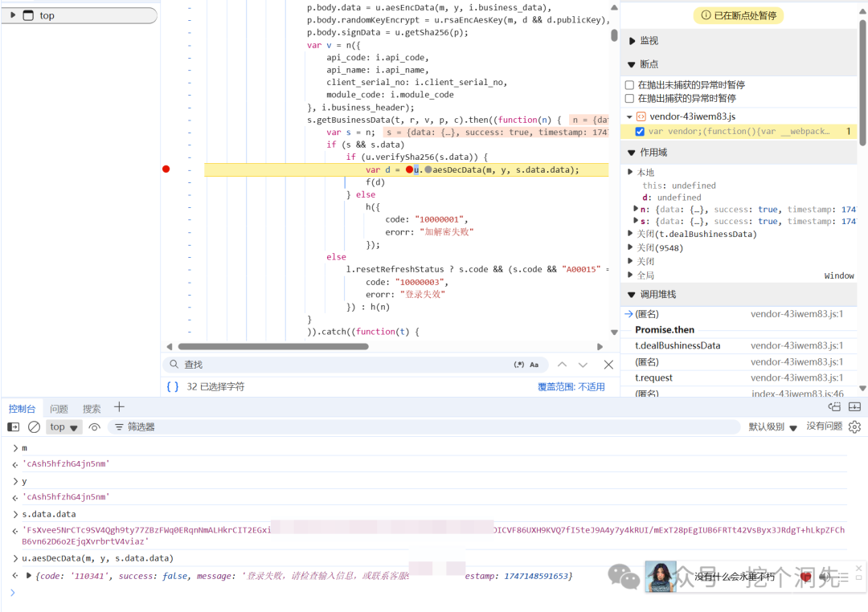Switch to the Console tab
This screenshot has height=612, width=868.
tap(23, 409)
